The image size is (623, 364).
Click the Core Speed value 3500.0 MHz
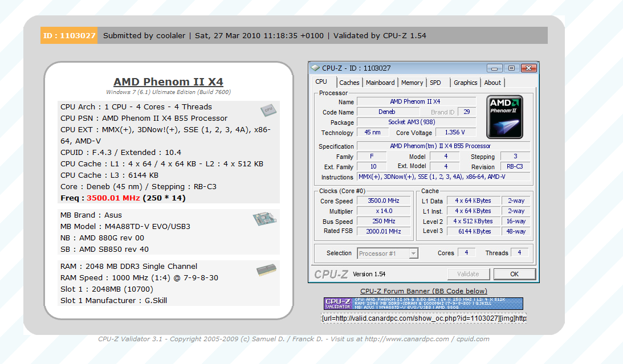click(384, 201)
